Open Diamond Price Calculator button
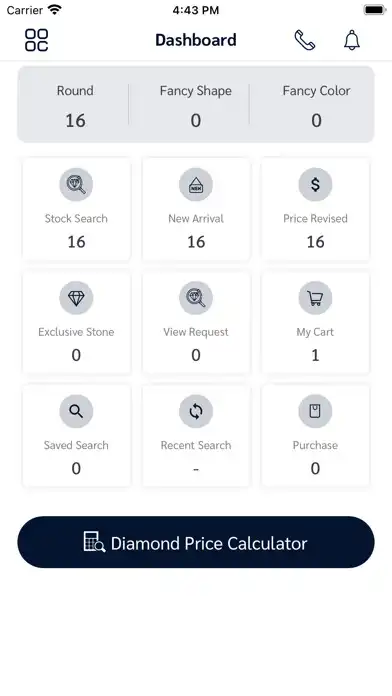Viewport: 392px width, 696px height. click(x=196, y=542)
